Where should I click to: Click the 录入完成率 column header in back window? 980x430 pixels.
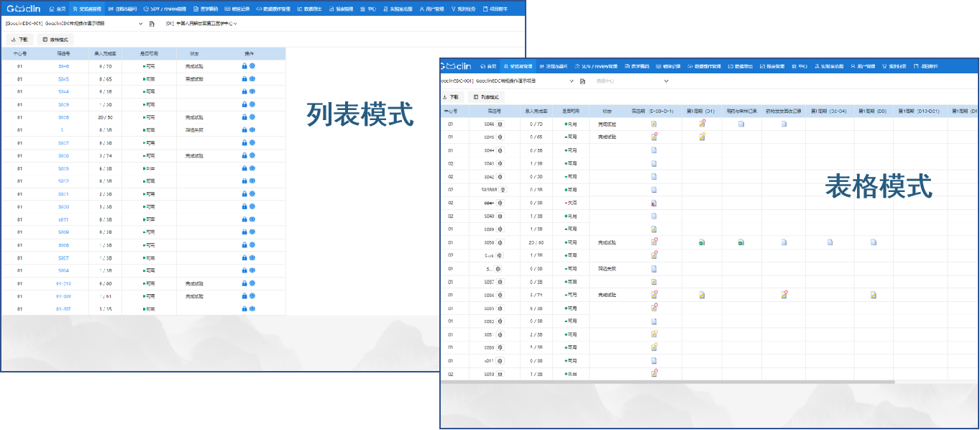[x=105, y=54]
